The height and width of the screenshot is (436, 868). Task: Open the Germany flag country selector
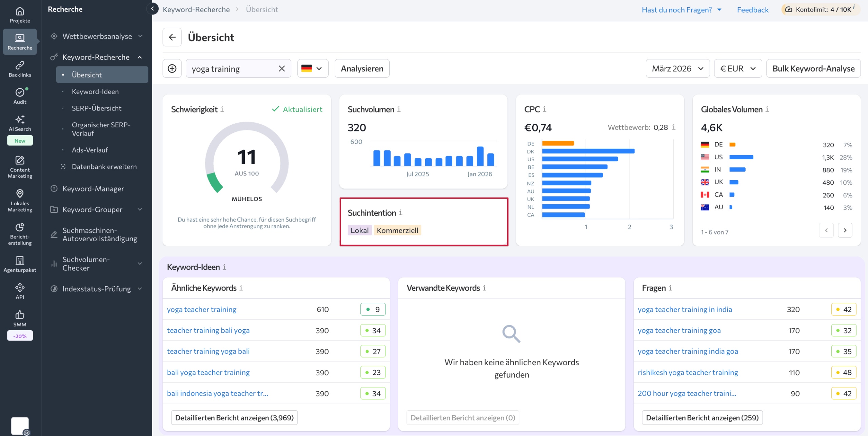tap(312, 68)
